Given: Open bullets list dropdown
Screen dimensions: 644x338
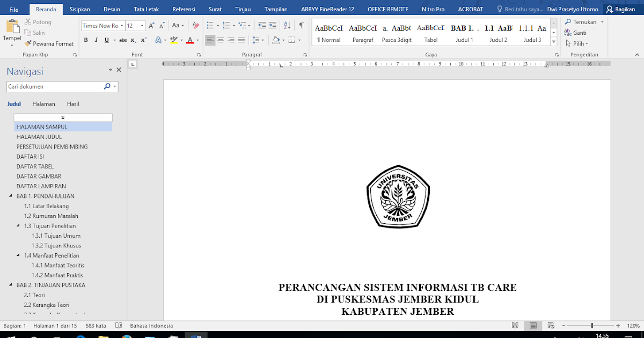Looking at the screenshot, I should (217, 26).
